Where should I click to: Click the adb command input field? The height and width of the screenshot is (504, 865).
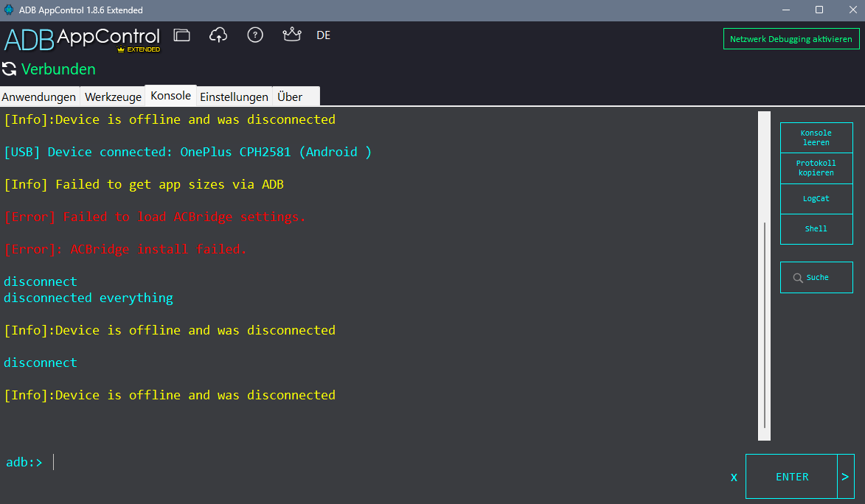[x=386, y=462]
